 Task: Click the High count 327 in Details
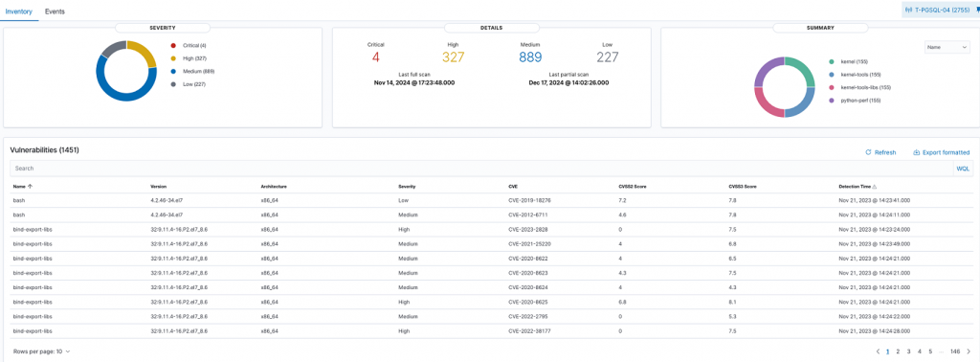coord(454,57)
